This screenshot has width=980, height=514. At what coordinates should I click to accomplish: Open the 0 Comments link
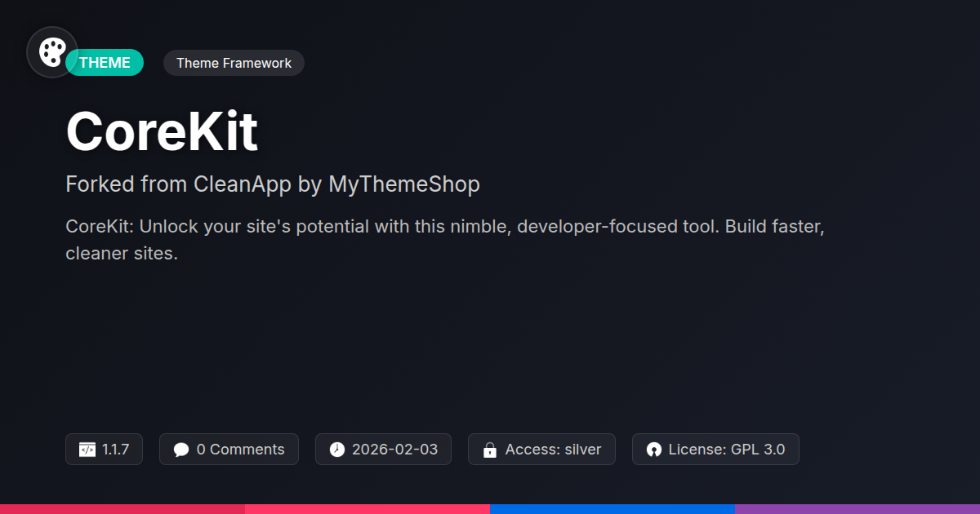coord(241,450)
